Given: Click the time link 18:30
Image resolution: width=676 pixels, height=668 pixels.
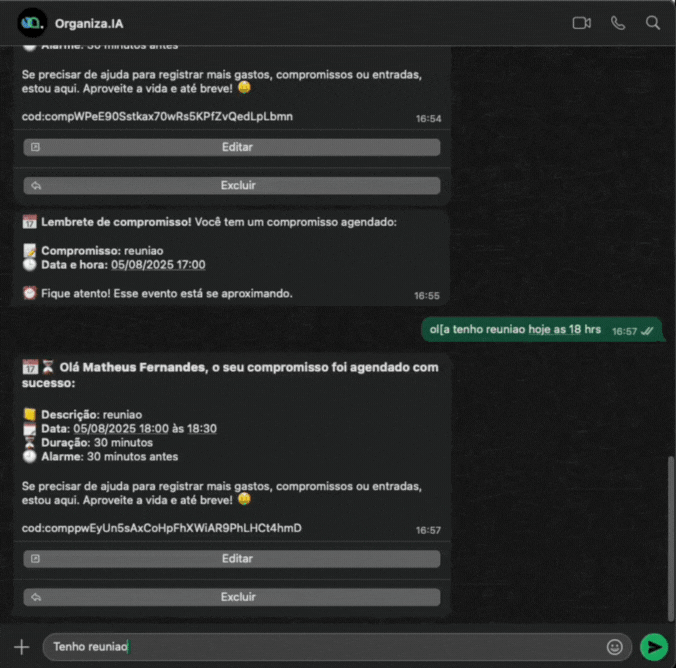Looking at the screenshot, I should point(202,429).
